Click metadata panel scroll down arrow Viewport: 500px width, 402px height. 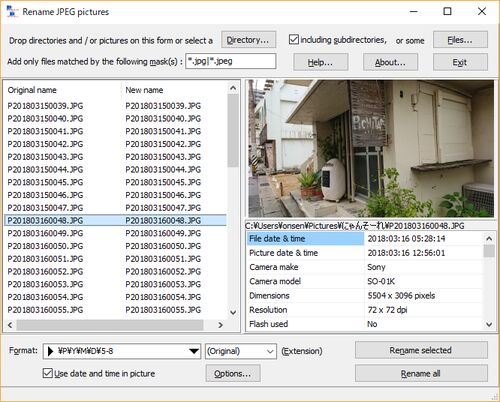tap(489, 324)
